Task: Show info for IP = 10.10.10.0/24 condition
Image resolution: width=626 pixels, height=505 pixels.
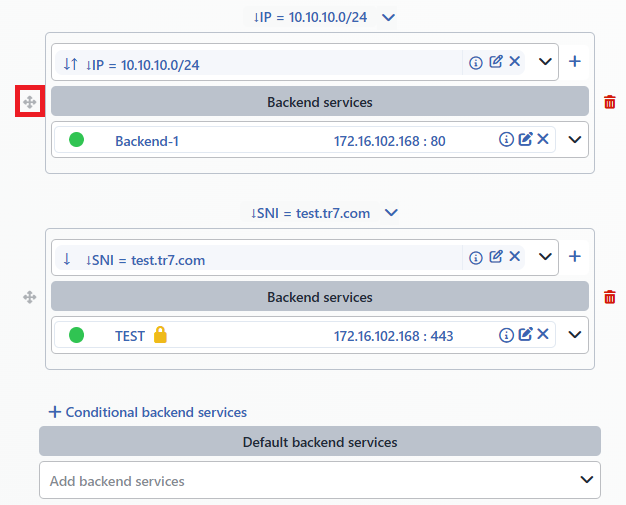Action: click(475, 63)
